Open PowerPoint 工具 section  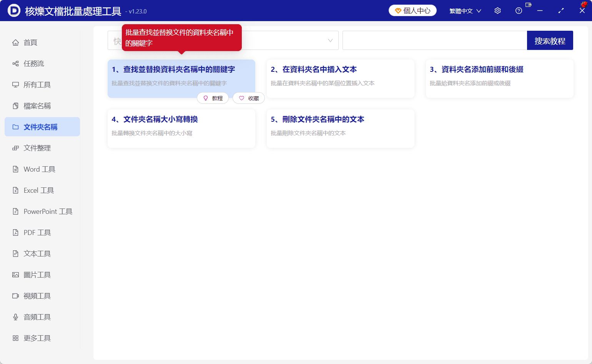[x=42, y=211]
